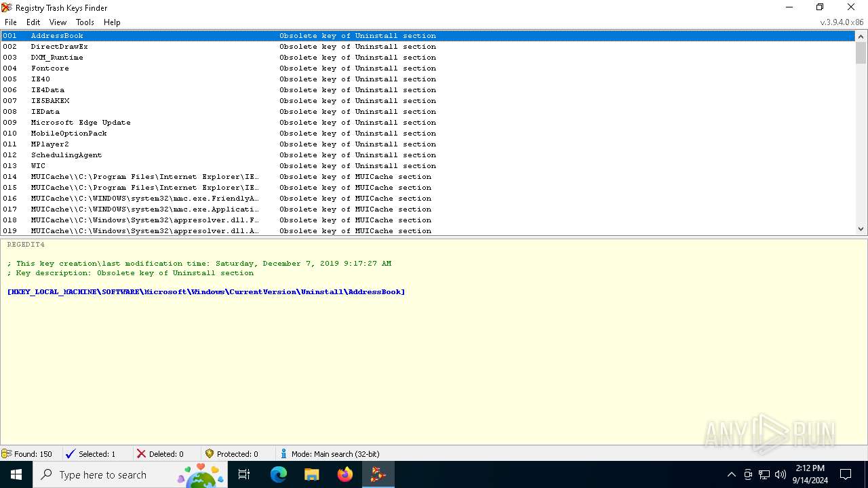Open Task View from the taskbar
This screenshot has width=868, height=488.
point(244,474)
